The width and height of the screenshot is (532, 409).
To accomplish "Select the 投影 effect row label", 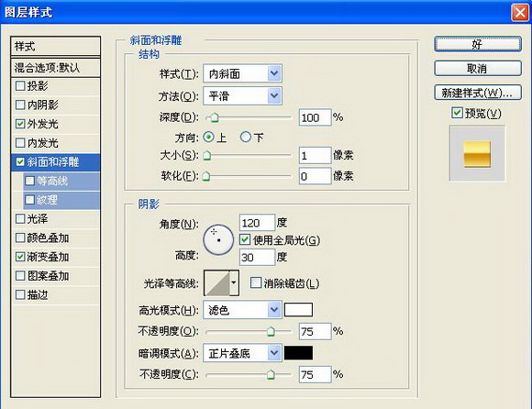I will tap(38, 86).
